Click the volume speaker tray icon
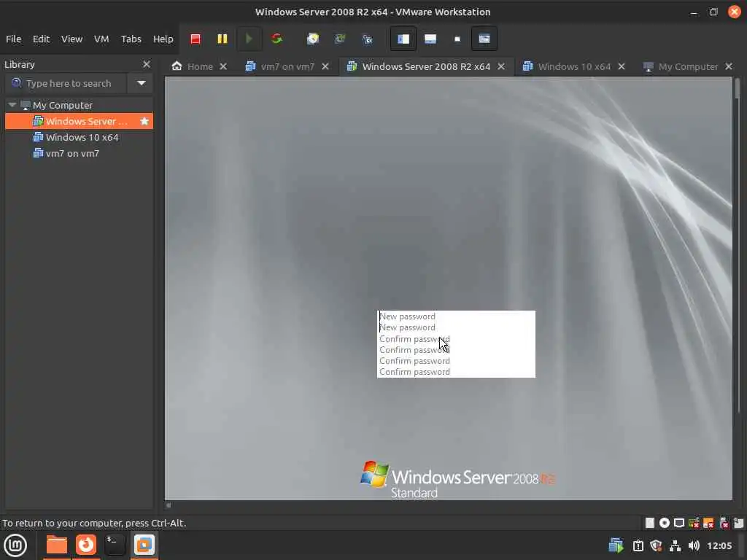Viewport: 747px width, 560px height. (x=694, y=545)
